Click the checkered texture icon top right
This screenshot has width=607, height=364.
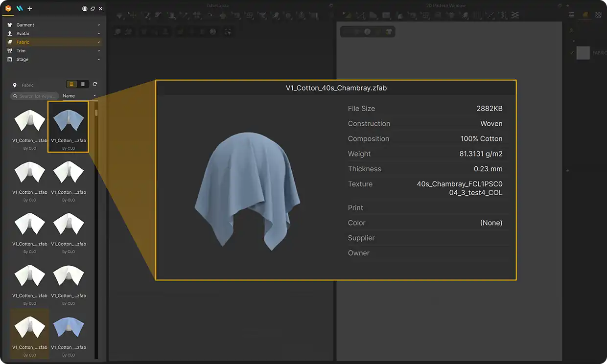pos(598,15)
